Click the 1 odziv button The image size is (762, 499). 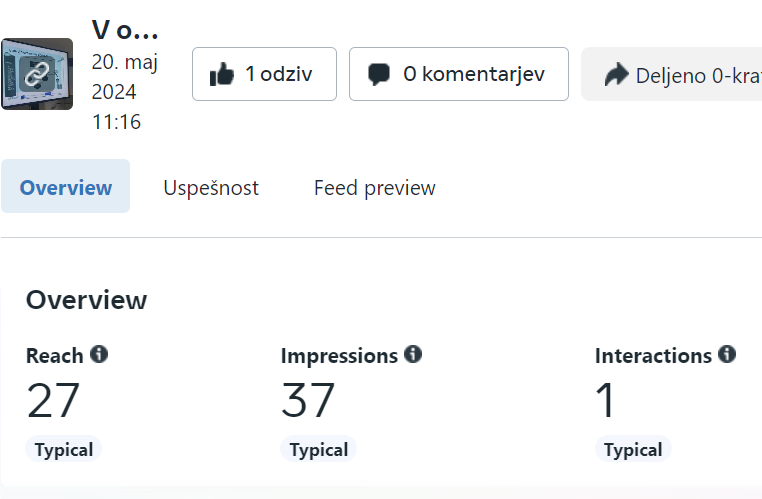pos(264,74)
